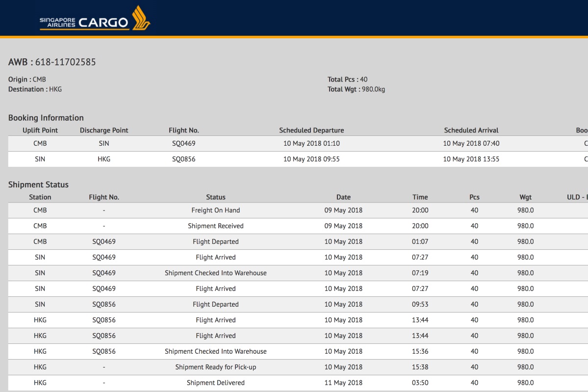This screenshot has width=588, height=392.
Task: Select the Freight On Hand status row
Action: point(216,210)
